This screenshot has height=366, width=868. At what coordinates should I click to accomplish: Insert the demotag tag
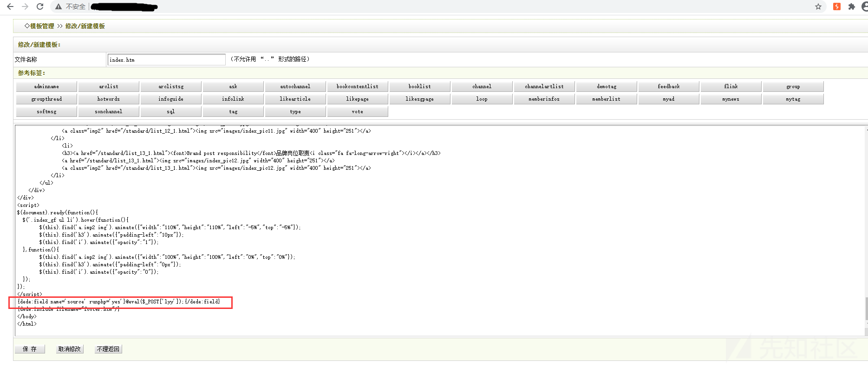pyautogui.click(x=607, y=86)
